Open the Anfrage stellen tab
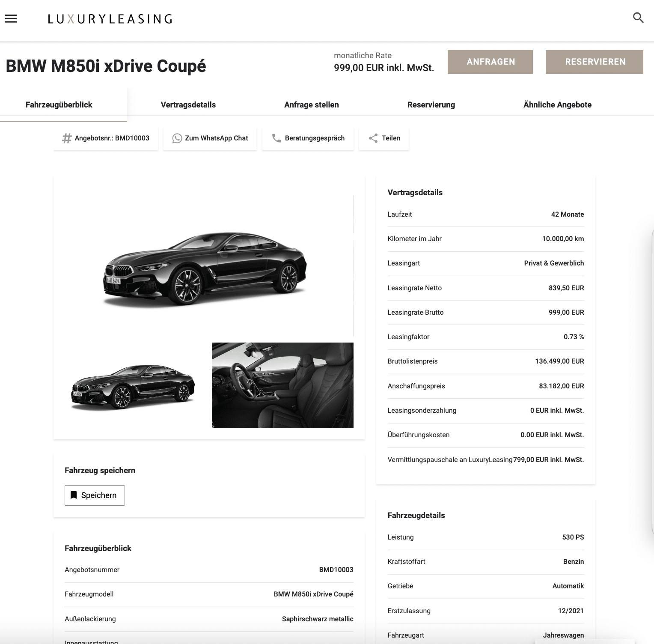 [312, 105]
